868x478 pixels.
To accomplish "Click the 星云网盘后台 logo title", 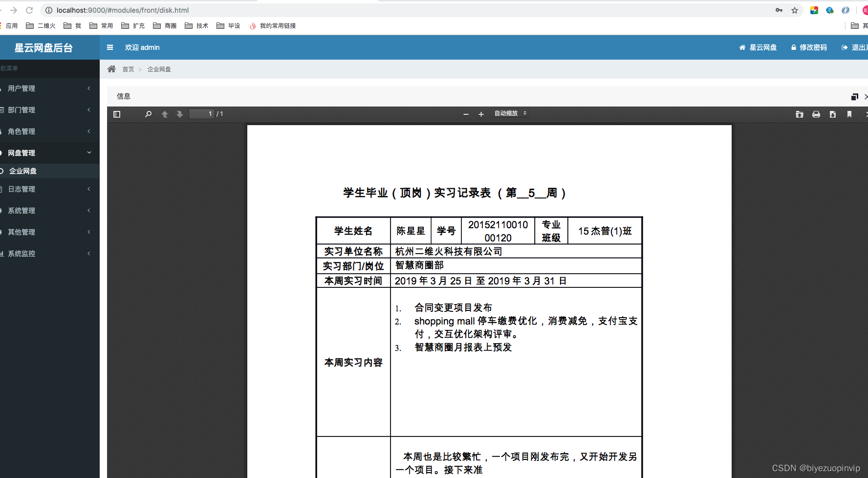I will 43,48.
